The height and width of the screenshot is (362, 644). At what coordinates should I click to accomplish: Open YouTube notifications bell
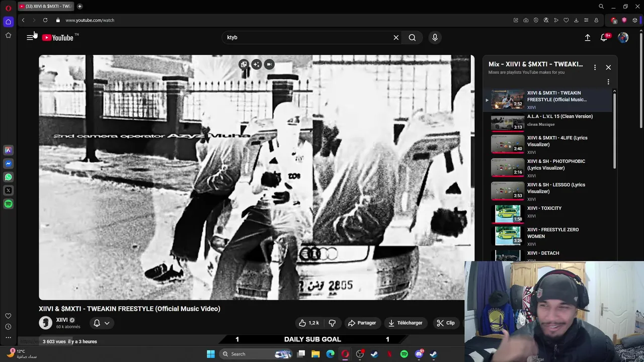pyautogui.click(x=604, y=37)
